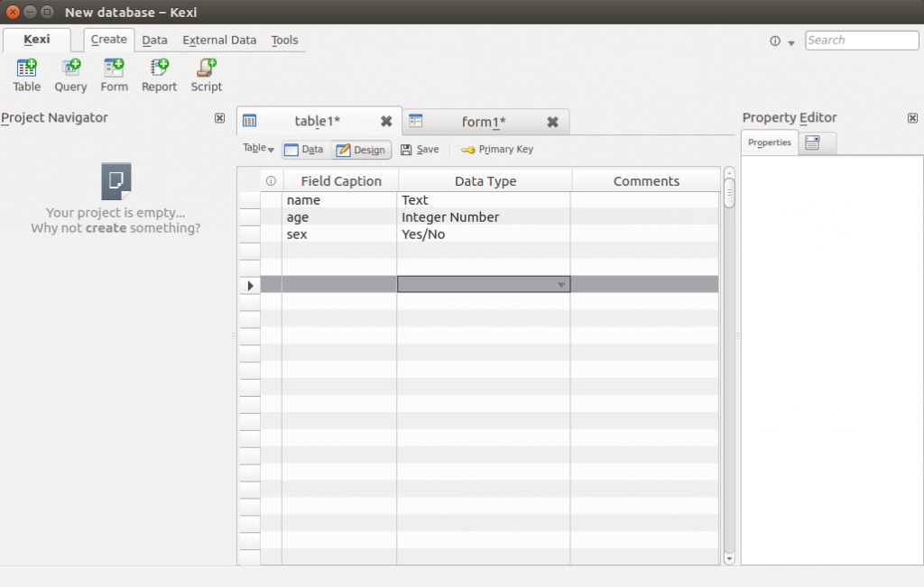924x587 pixels.
Task: Create a new Table
Action: point(26,76)
